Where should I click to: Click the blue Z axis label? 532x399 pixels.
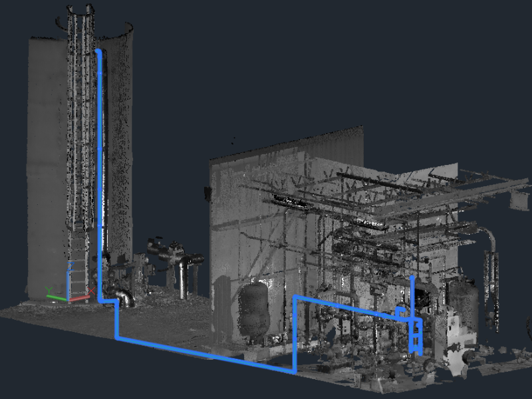[71, 267]
